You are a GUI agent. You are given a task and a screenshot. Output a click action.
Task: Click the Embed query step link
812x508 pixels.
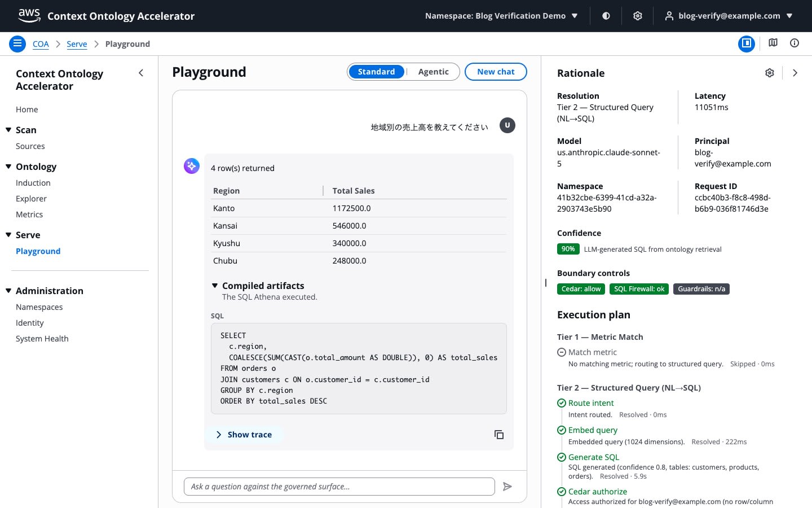click(x=593, y=430)
